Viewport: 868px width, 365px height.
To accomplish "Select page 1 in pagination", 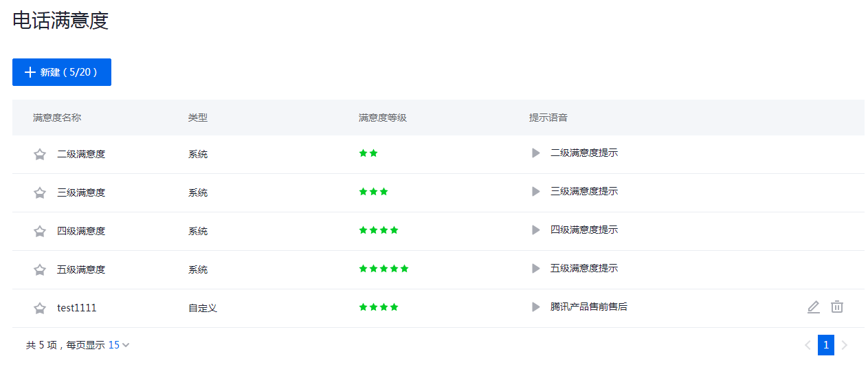I will [x=826, y=345].
